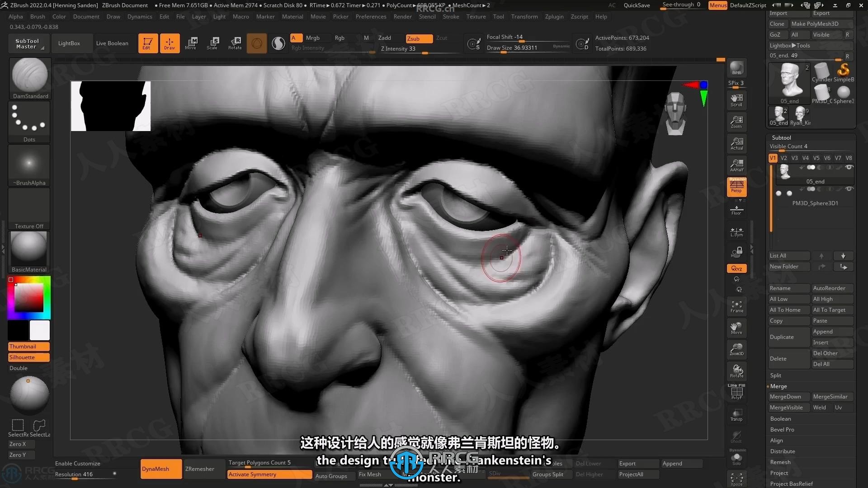Open the Dots stroke picker
Screen dimensions: 868x488
pos(29,122)
